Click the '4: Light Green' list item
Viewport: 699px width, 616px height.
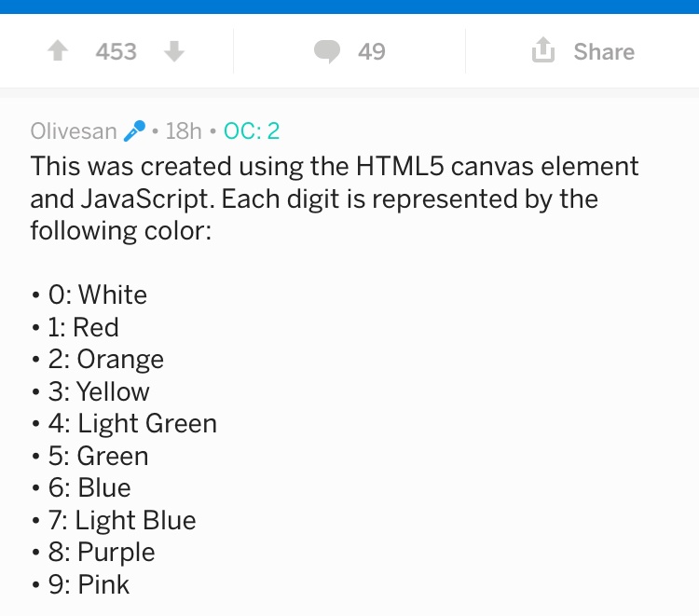pos(133,423)
